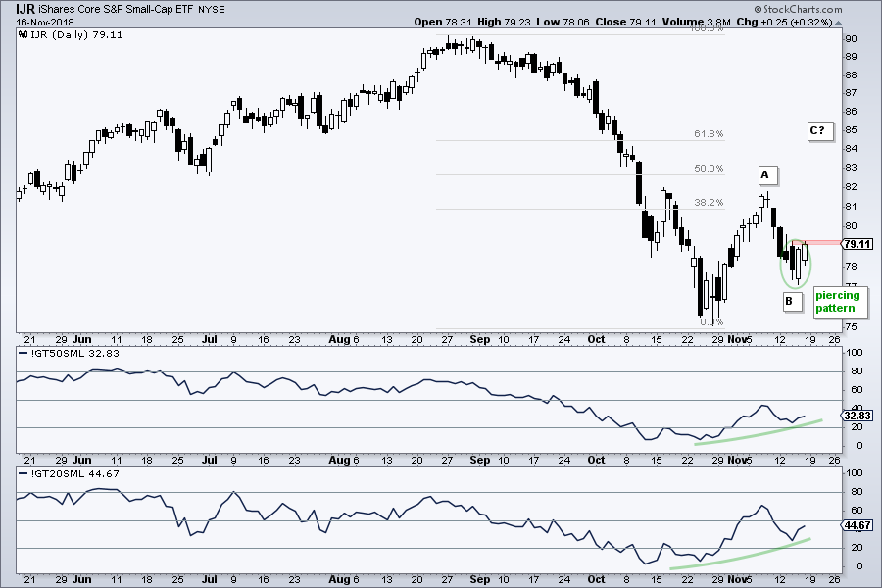Click the 61.8% Fibonacci retracement label
This screenshot has height=588, width=882.
click(709, 134)
